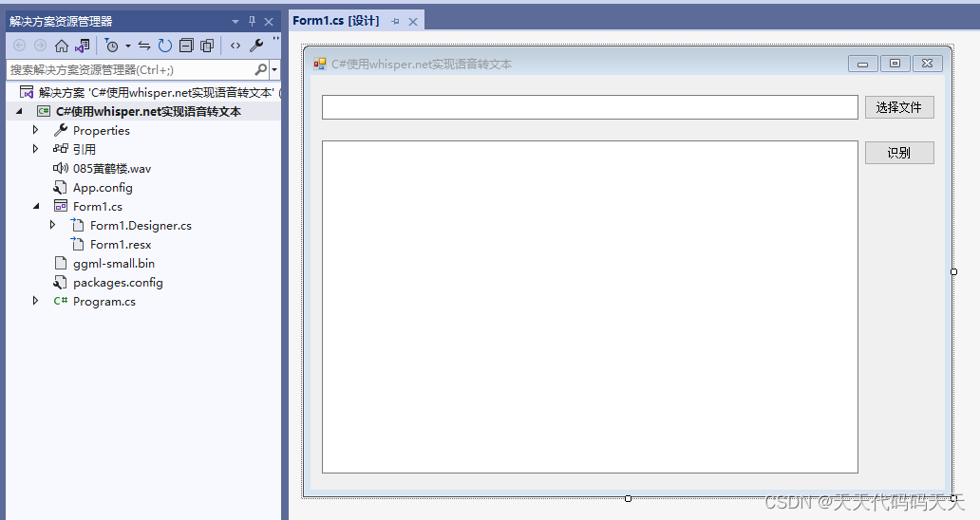This screenshot has height=520, width=980.
Task: Select Form1.Designer.cs file
Action: (x=141, y=225)
